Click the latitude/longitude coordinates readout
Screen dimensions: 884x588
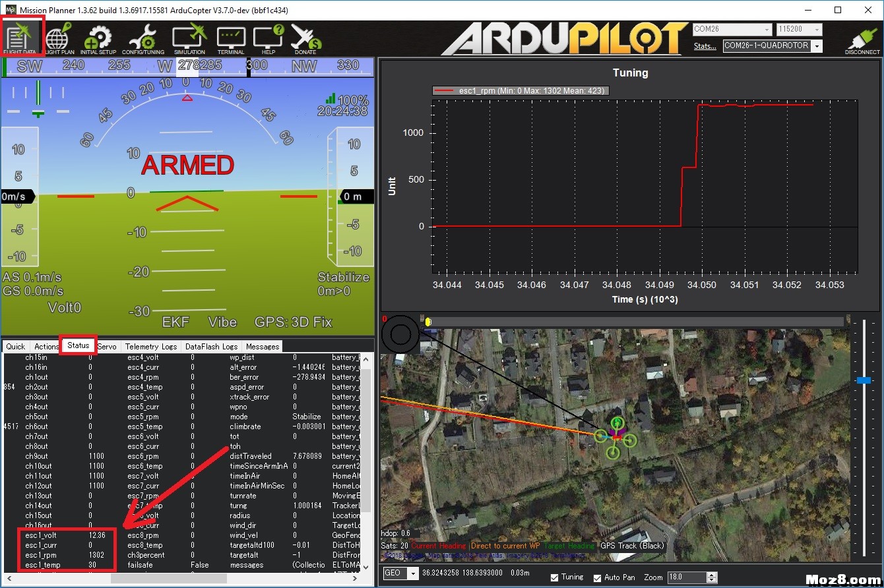coord(464,573)
